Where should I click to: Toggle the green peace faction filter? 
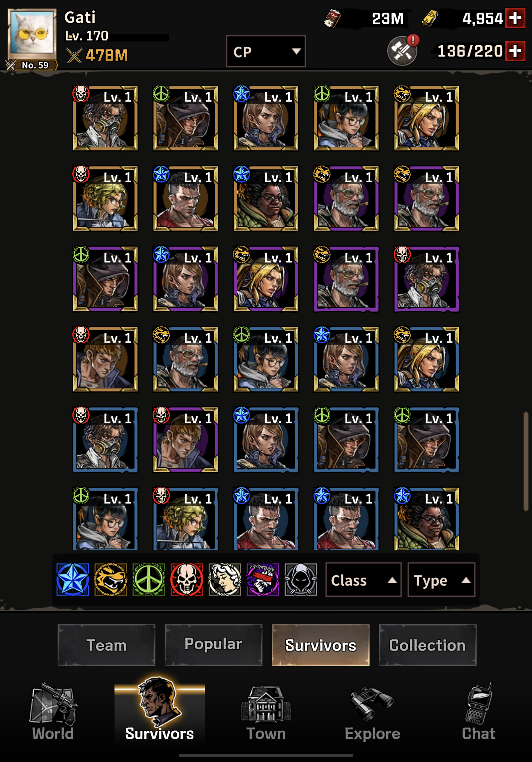coord(149,579)
